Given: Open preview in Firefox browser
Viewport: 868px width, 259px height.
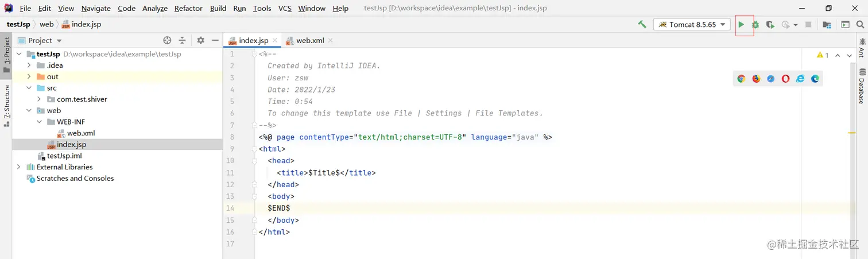Looking at the screenshot, I should pos(756,79).
